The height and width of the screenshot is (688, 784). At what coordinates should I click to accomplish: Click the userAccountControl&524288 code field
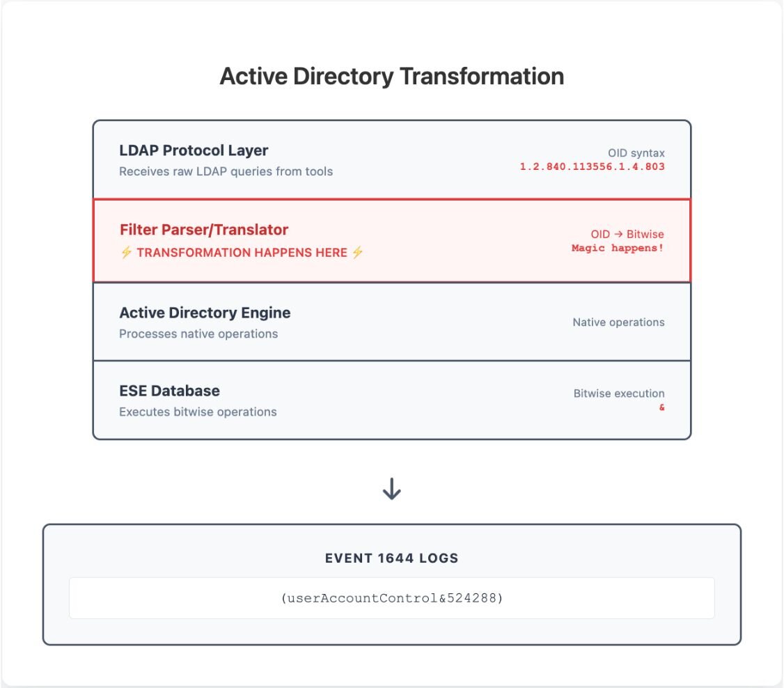pyautogui.click(x=391, y=598)
